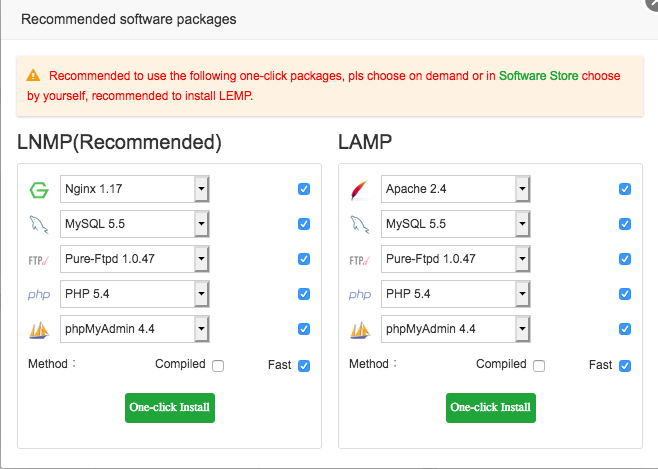Close the recommended packages dialog
Screen dimensions: 658x469
(x=653, y=3)
